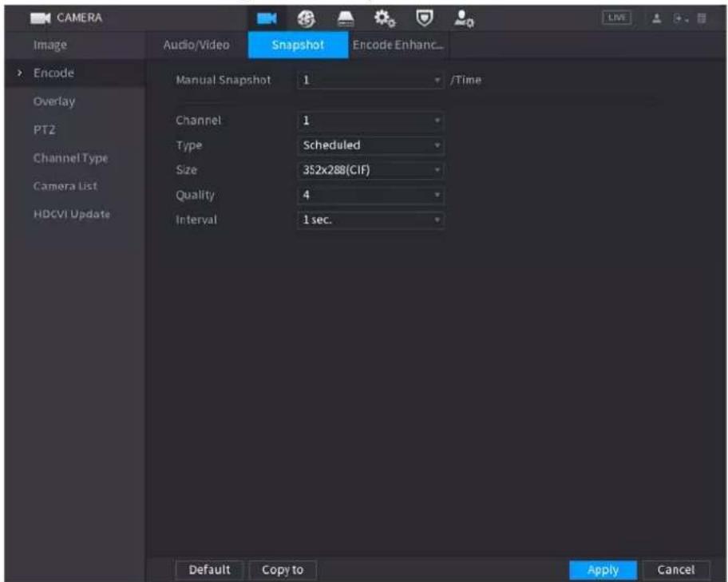Click the Default button

209,570
